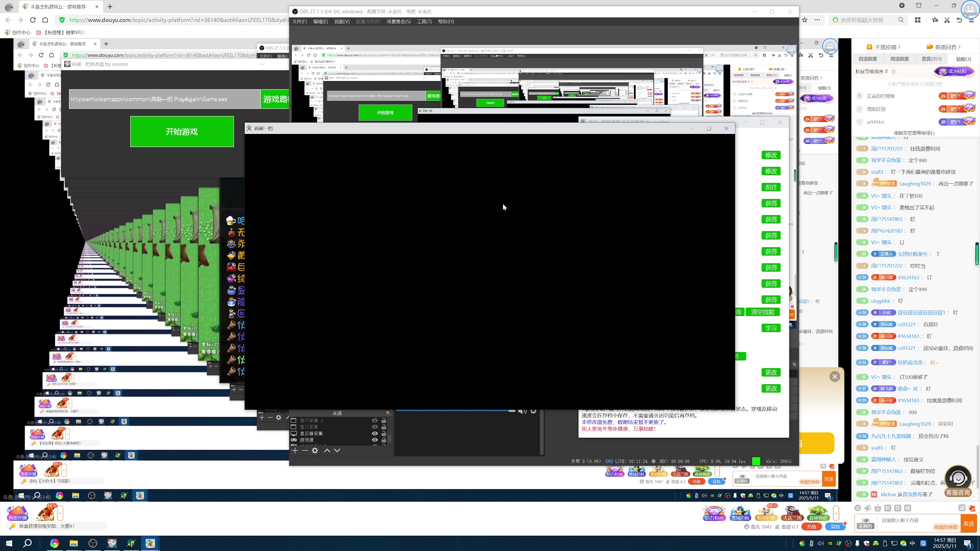Move source down in OBS sources list
Screen dimensions: 980x551
click(x=337, y=450)
